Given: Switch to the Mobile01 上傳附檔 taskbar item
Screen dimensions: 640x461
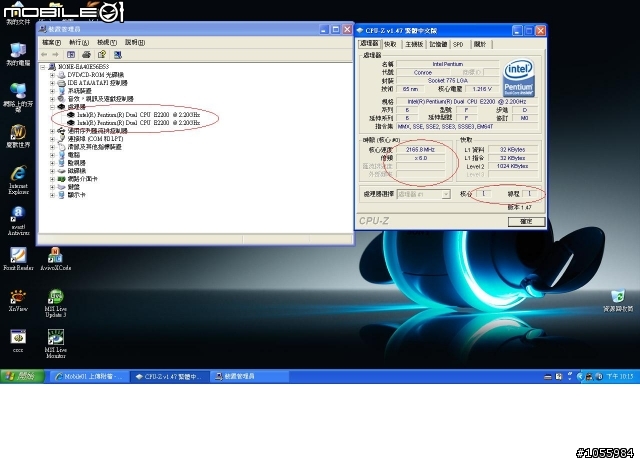Looking at the screenshot, I should pos(89,376).
